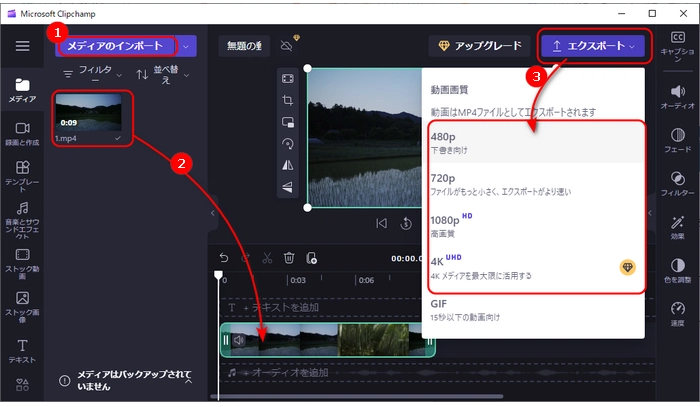Collapse the media panel with the left arrow
Screen dimensions: 700x407
pyautogui.click(x=212, y=213)
